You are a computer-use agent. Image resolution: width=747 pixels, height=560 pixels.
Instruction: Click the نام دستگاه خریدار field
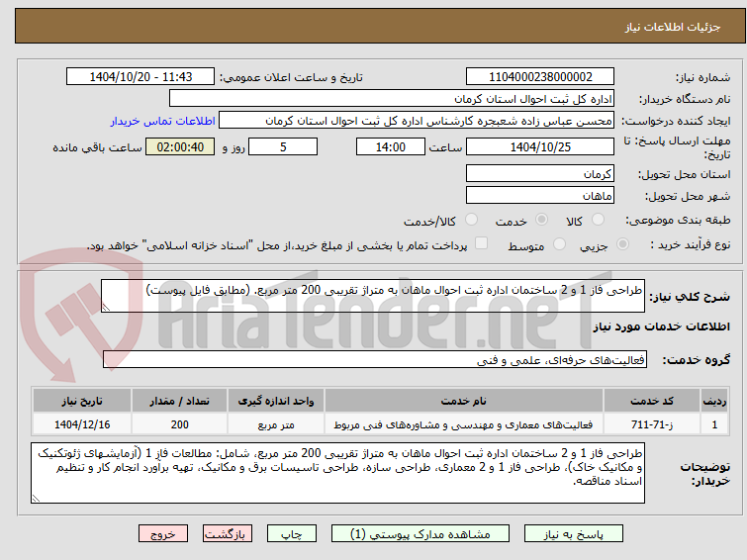(392, 99)
